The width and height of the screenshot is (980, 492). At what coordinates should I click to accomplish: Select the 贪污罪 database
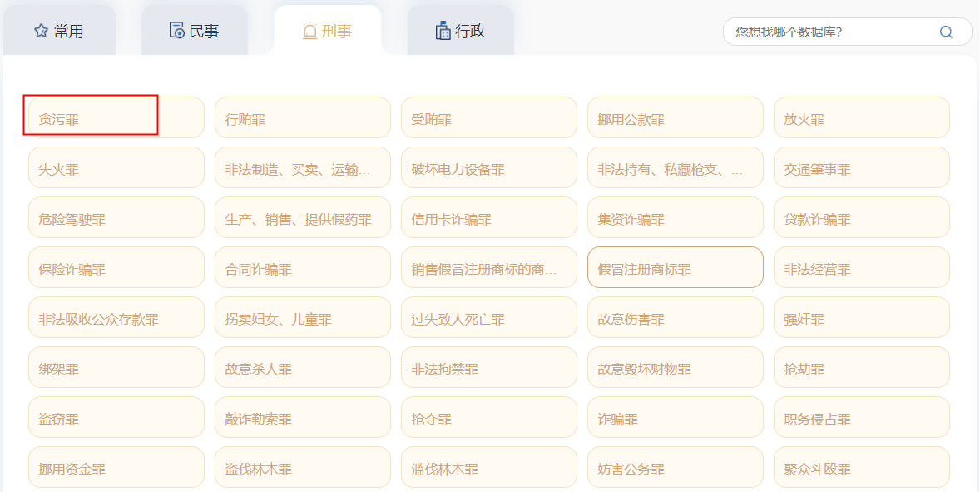116,117
